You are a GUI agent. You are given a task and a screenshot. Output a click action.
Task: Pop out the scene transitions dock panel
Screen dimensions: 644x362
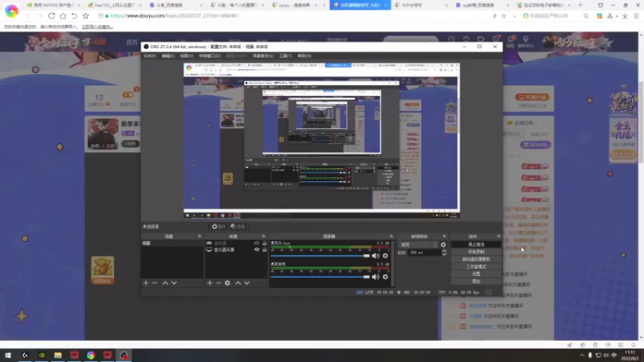444,237
